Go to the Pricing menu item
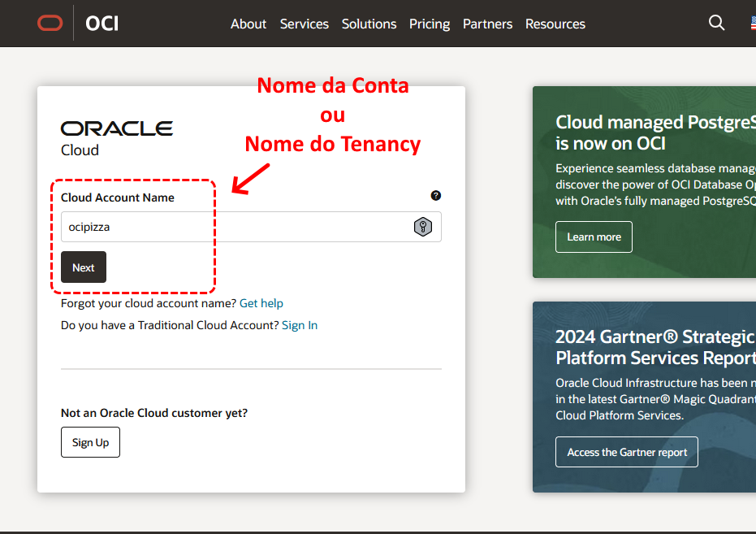The width and height of the screenshot is (756, 534). click(430, 24)
